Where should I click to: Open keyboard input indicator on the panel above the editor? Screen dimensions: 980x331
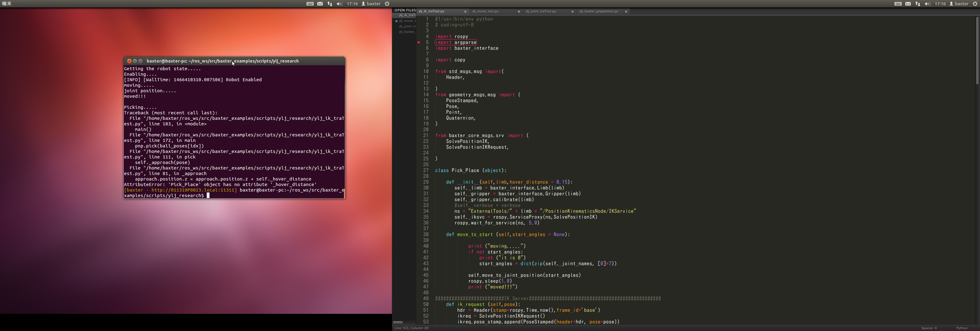898,4
